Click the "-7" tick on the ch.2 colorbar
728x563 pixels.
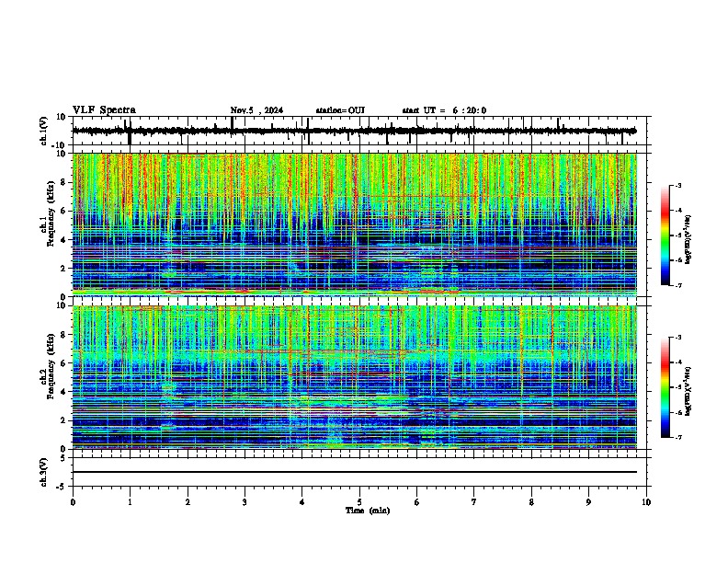pyautogui.click(x=677, y=437)
